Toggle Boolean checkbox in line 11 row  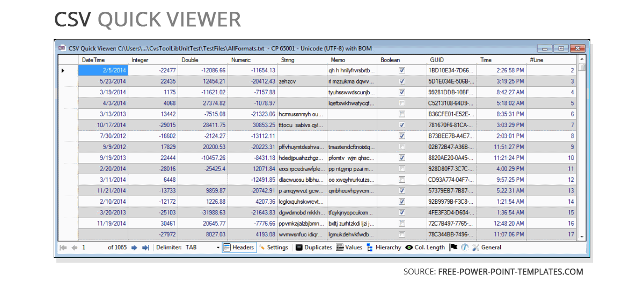pos(402,169)
